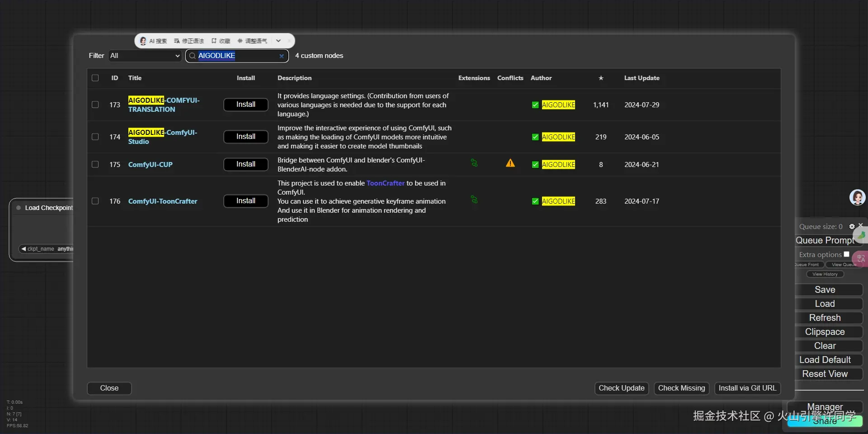Click the Check Missing button
This screenshot has height=434, width=868.
[x=682, y=388]
